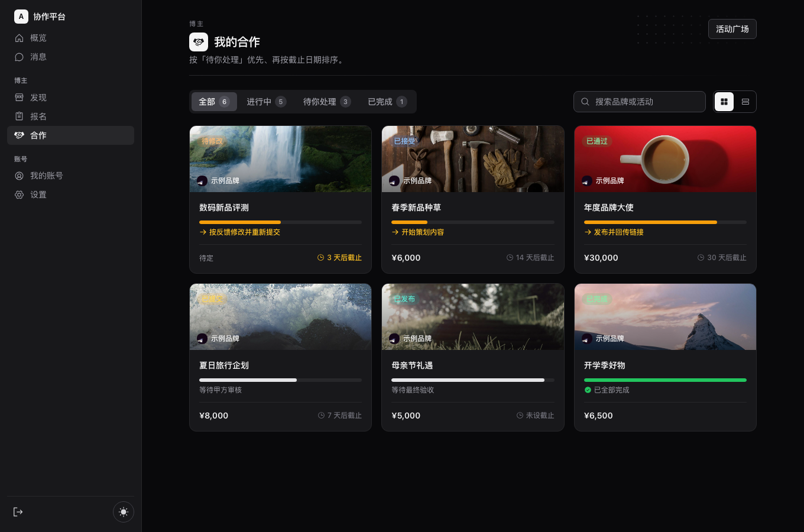Image resolution: width=804 pixels, height=532 pixels.
Task: Select the 进行中 tab
Action: point(266,102)
